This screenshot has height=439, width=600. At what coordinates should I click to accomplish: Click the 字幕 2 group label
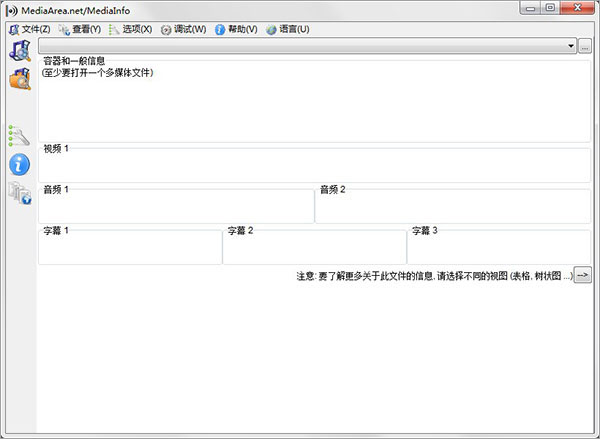pos(240,230)
